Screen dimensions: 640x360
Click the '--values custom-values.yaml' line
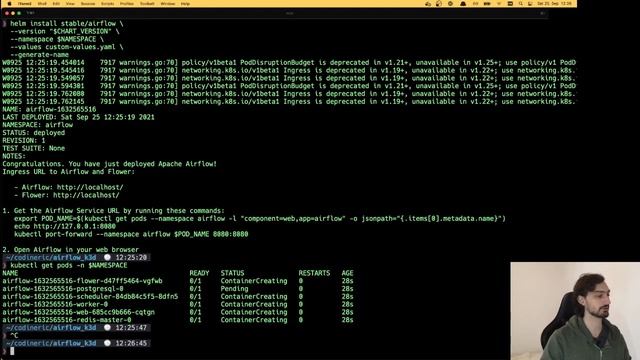67,47
